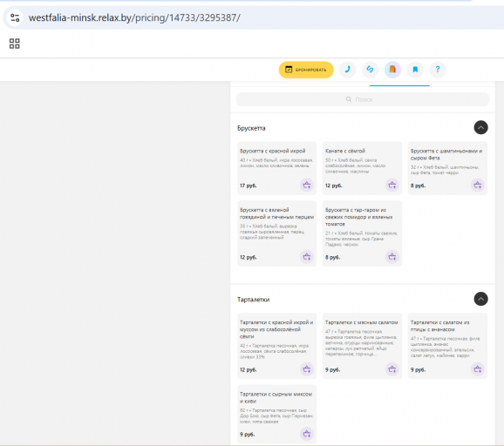
Task: Click the 9 руб. price of Тарталетки с сырным миксом
Action: 247,435
